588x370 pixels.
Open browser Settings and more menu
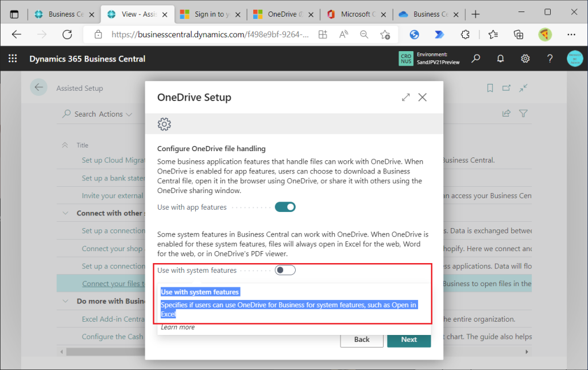571,34
